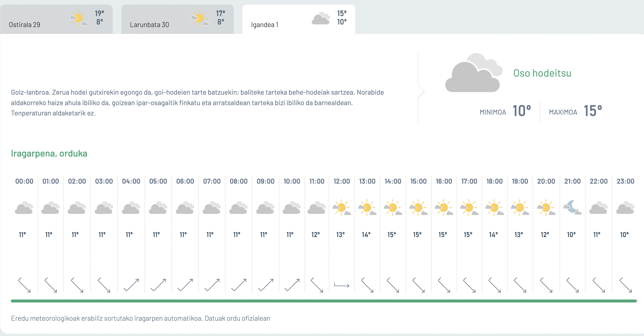
Task: Click the cloud icon for 23:00
Action: coord(625,208)
